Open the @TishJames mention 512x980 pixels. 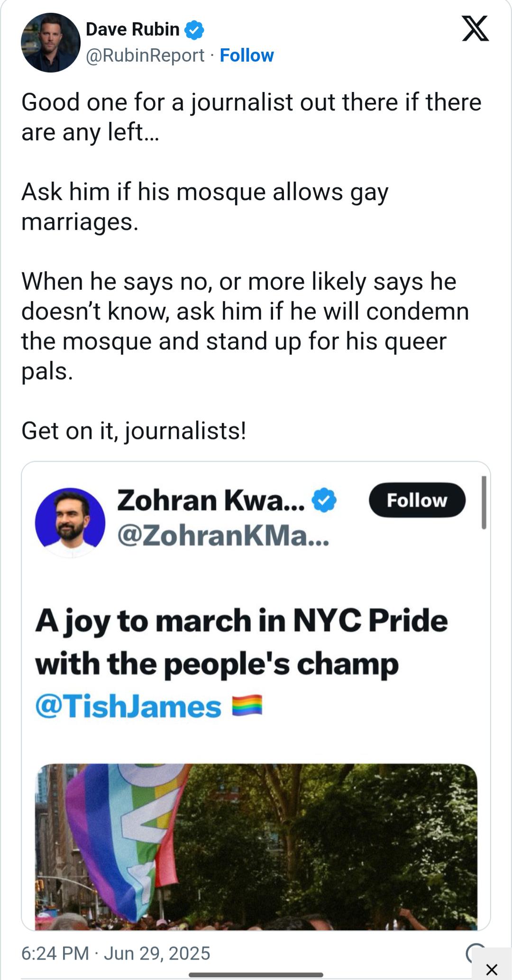pos(128,707)
